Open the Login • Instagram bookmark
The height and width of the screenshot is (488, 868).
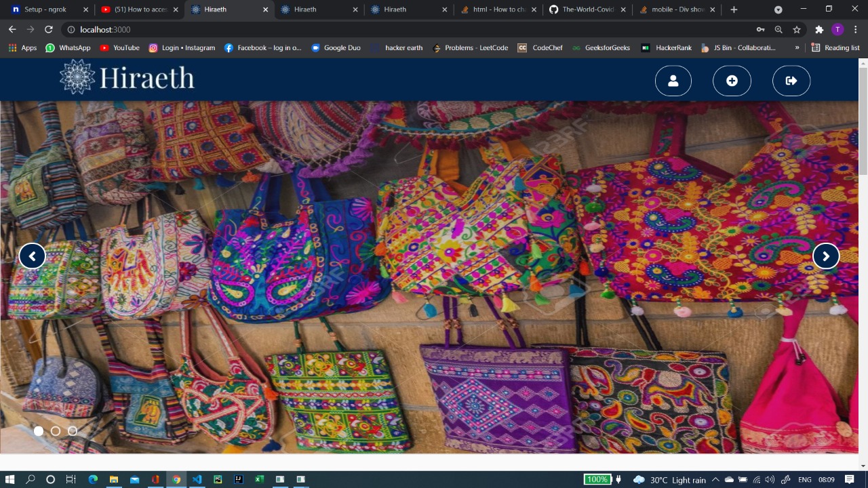(x=182, y=48)
